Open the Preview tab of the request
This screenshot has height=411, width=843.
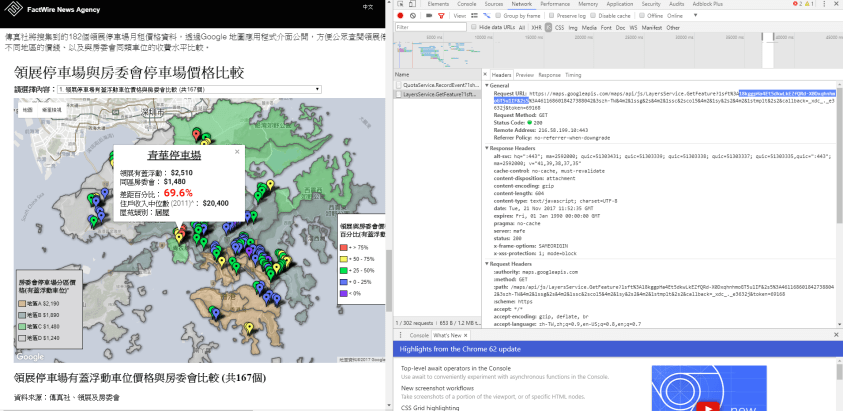524,75
